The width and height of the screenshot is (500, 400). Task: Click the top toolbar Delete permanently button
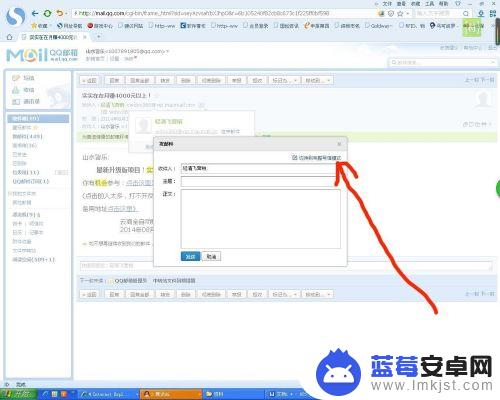point(211,80)
